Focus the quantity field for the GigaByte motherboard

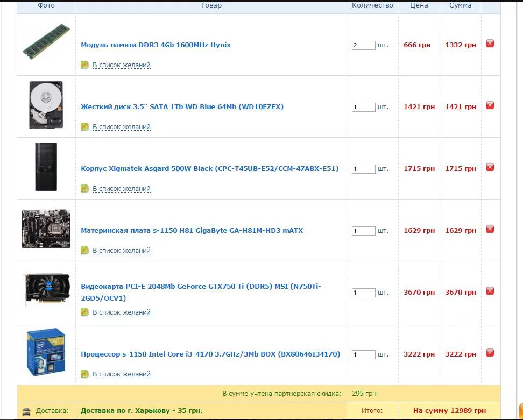tap(364, 231)
